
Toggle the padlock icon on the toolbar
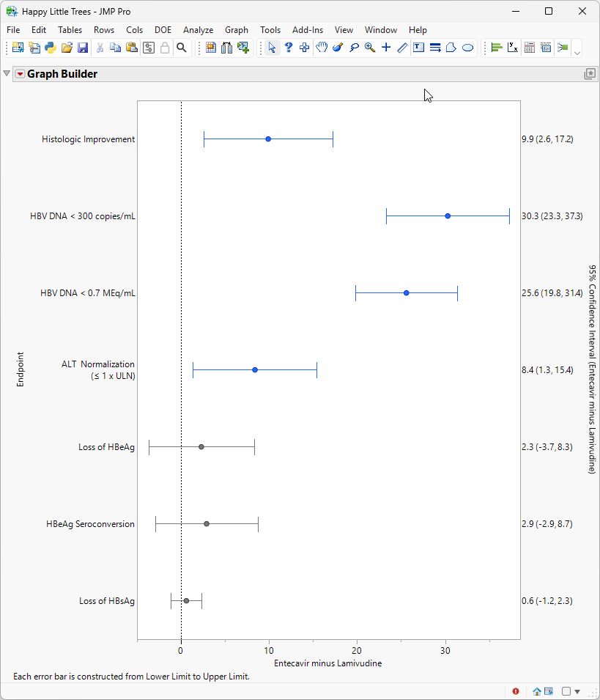click(x=165, y=47)
